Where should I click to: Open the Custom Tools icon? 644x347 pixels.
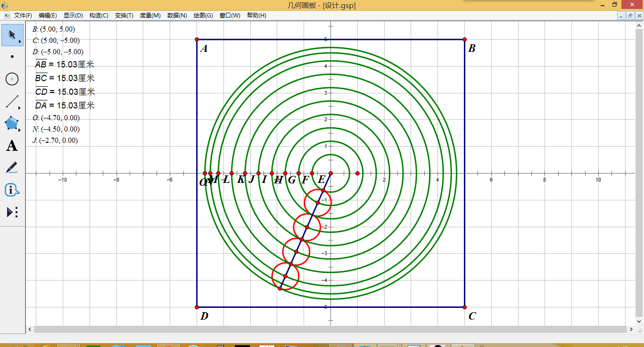click(12, 212)
